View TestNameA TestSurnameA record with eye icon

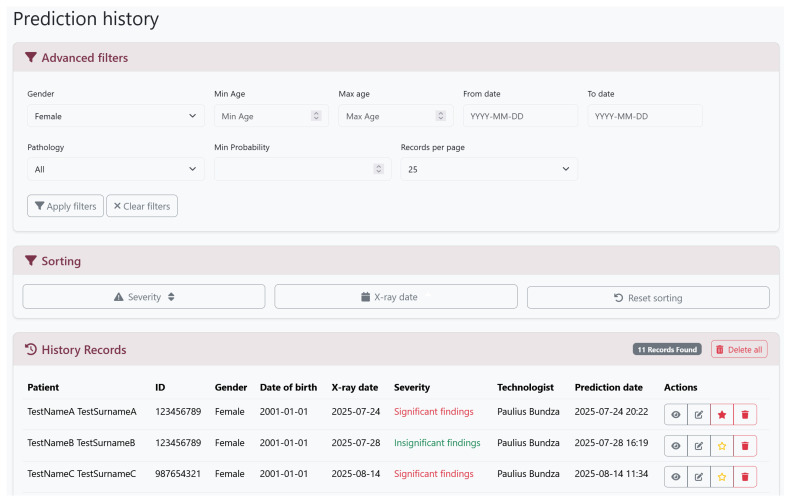675,415
